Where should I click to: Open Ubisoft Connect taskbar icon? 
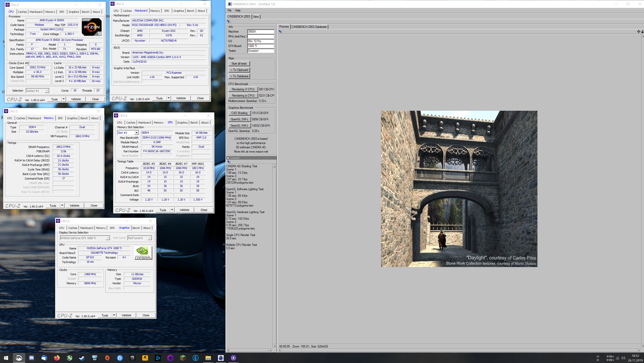click(120, 358)
